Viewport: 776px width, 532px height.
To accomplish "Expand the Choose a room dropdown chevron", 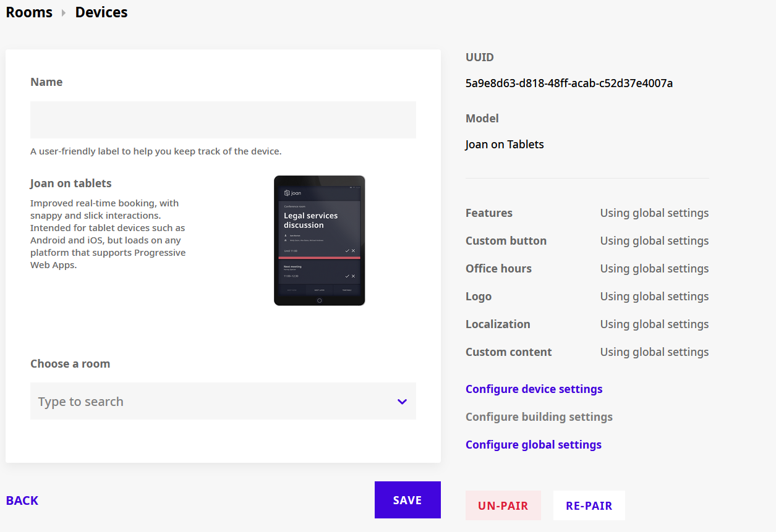I will click(402, 402).
